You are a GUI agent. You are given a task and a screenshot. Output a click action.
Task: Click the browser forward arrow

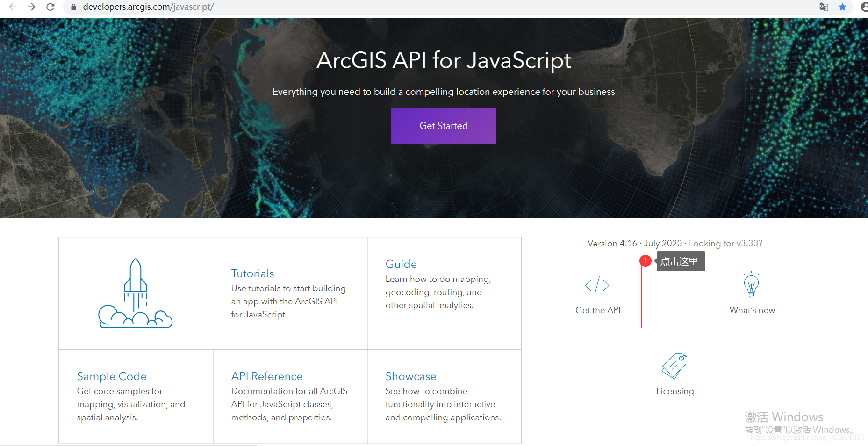pos(31,7)
